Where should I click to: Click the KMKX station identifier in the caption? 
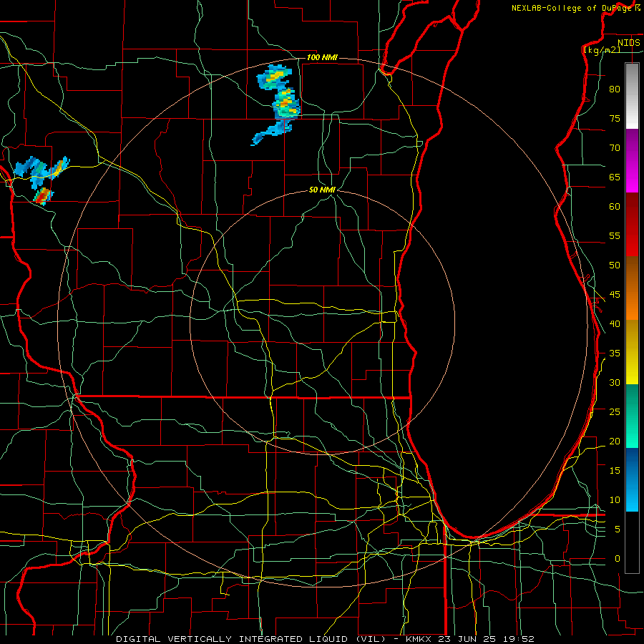(420, 639)
